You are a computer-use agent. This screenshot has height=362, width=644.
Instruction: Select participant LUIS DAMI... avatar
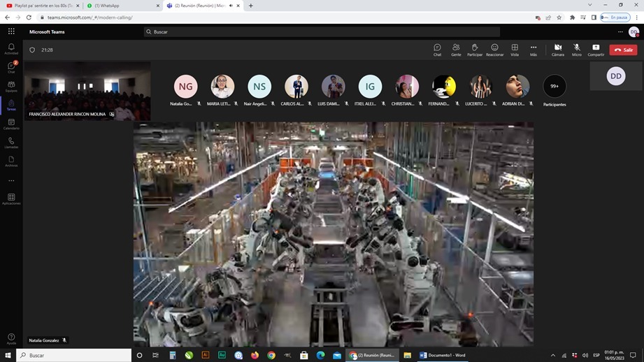pyautogui.click(x=333, y=86)
